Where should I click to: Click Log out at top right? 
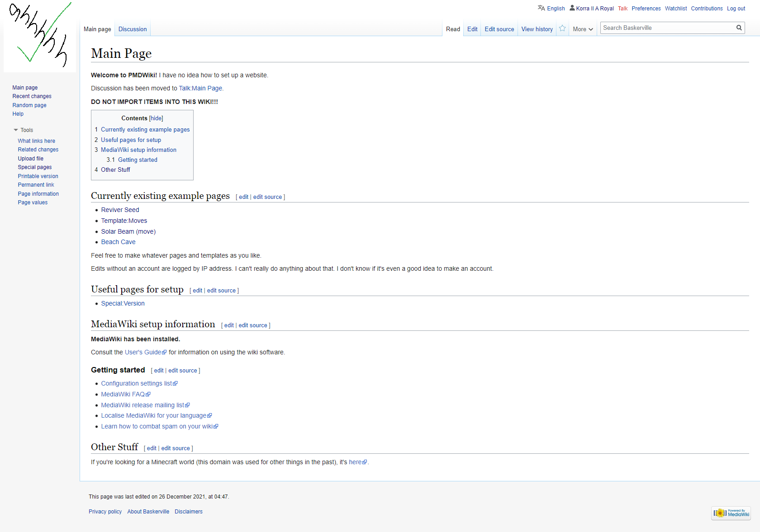coord(736,9)
